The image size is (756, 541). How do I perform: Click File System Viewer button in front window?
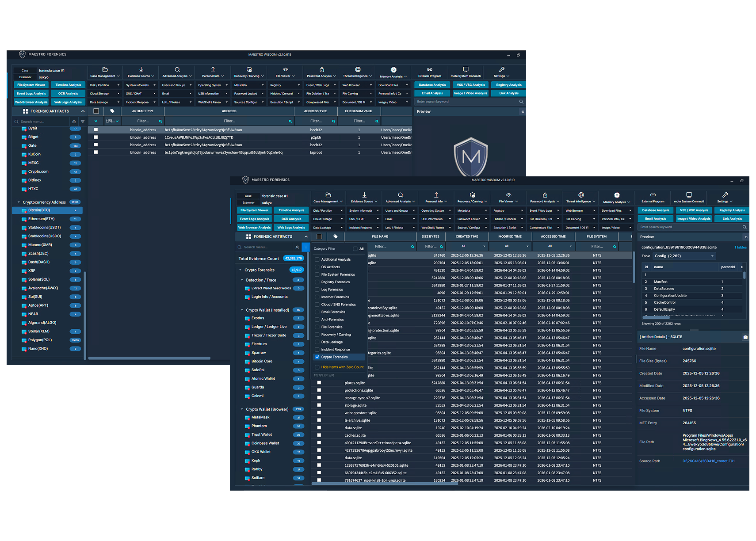pyautogui.click(x=254, y=210)
